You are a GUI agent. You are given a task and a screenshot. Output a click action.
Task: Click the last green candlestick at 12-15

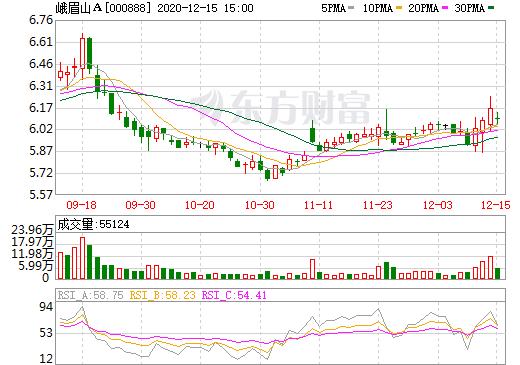498,118
